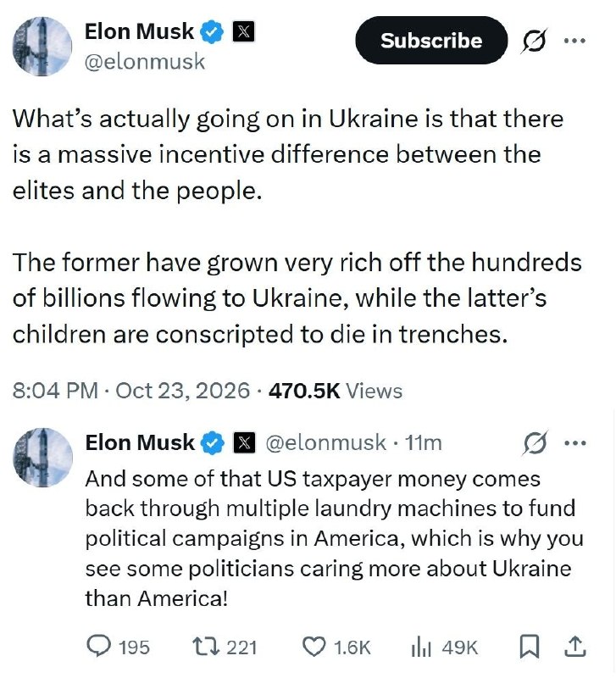
Task: Open Grok icon beside Subscribe button
Action: 535,41
